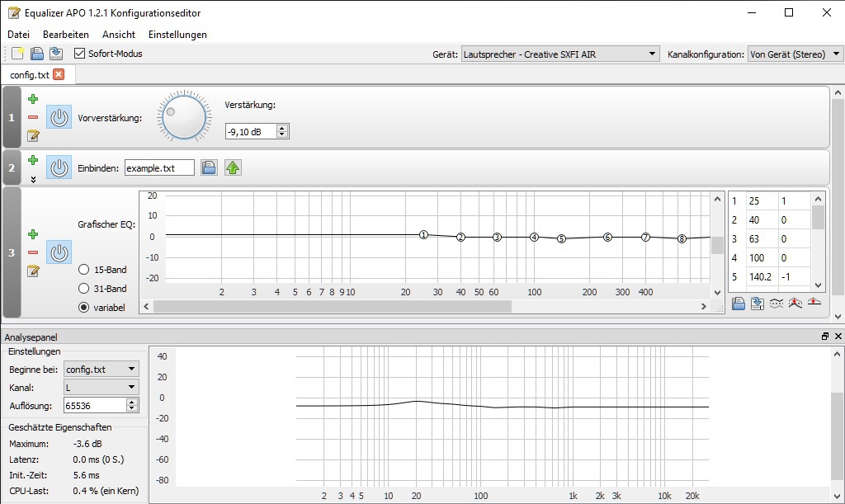Add filter with green plus in row 1
The width and height of the screenshot is (845, 504).
pyautogui.click(x=33, y=99)
